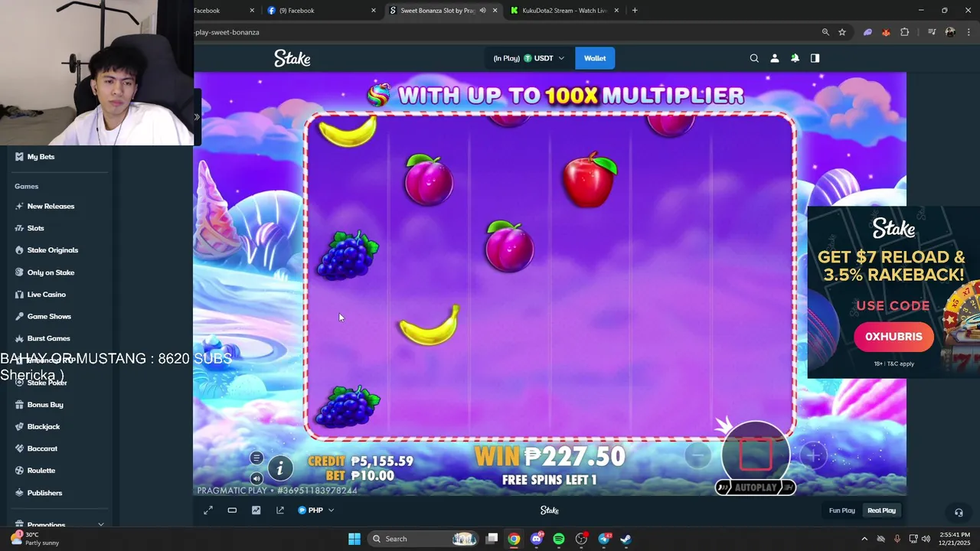Close the KukuDota2 Stream tab
This screenshot has width=980, height=551.
pos(616,11)
